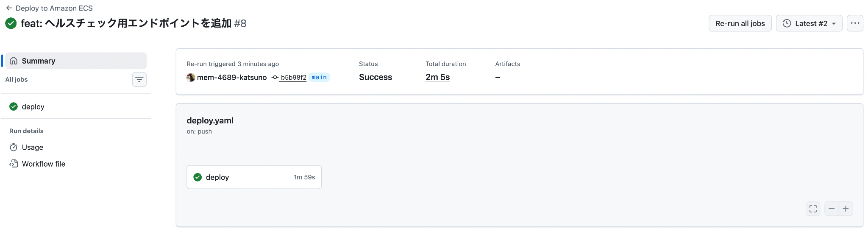
Task: Zoom in the workflow graph
Action: coord(846,209)
